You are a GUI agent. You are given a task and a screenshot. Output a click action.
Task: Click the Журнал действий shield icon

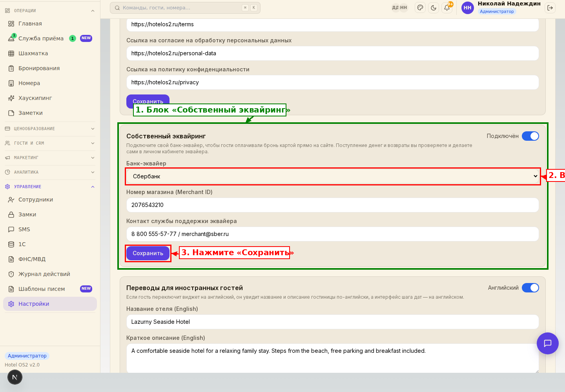[11, 274]
